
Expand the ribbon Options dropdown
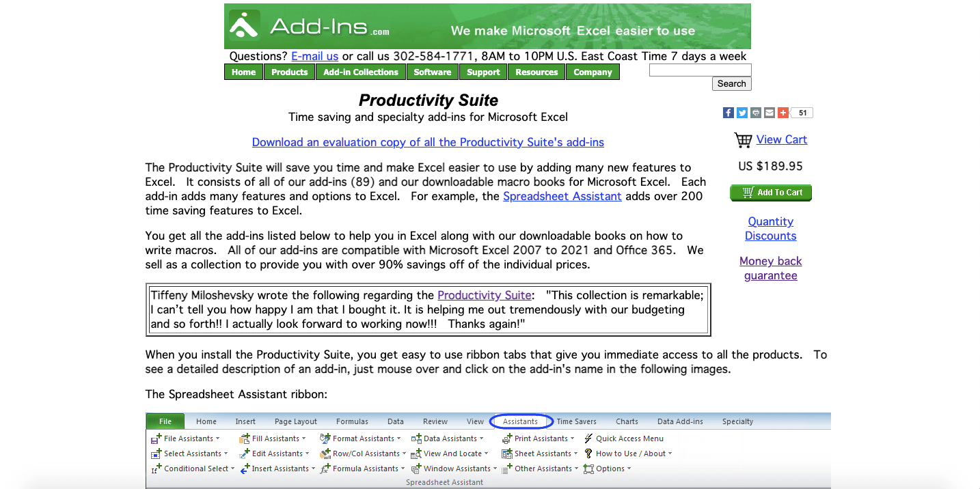(x=629, y=469)
